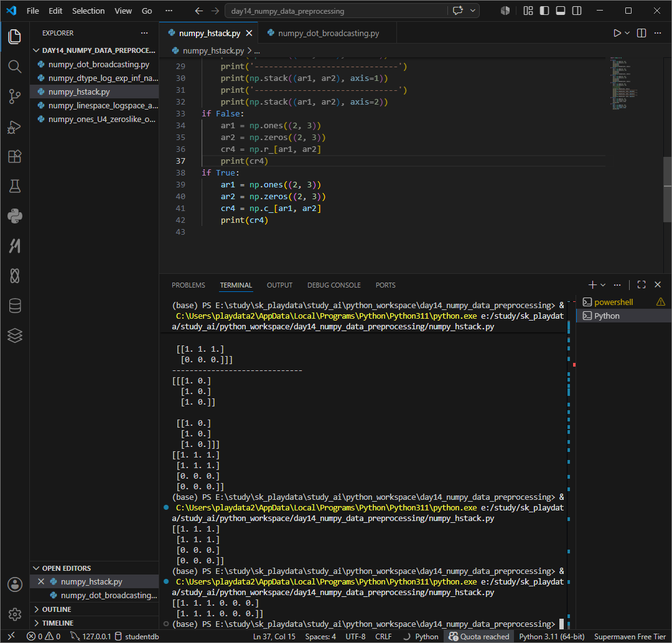Switch to the PROBLEMS panel tab
Screen dimensions: 672x643
tap(188, 285)
